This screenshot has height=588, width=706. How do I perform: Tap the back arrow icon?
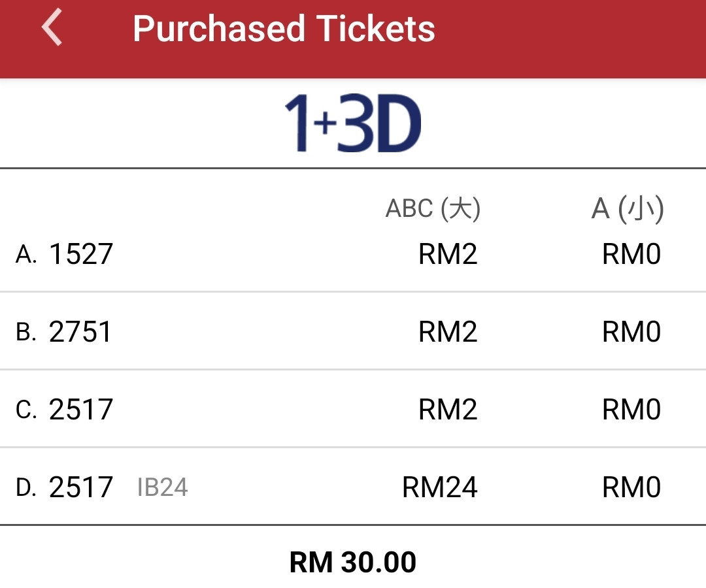point(52,27)
